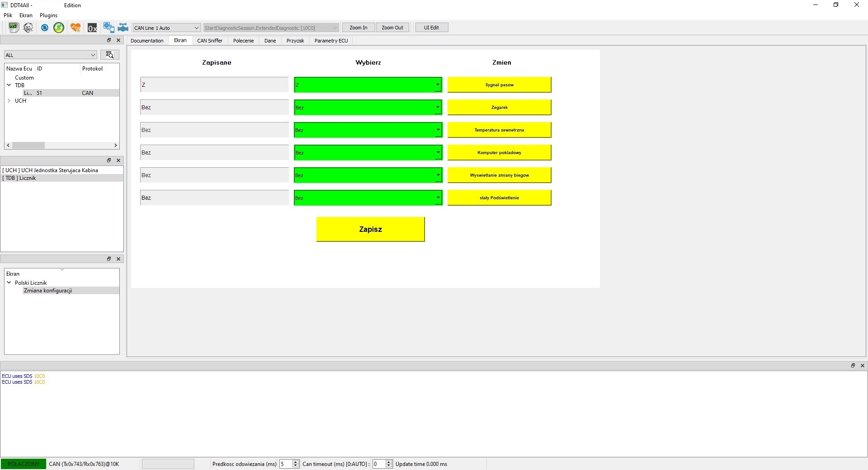
Task: Open the Wyswietlanie zmiany biegow green dropdown
Action: coord(368,175)
